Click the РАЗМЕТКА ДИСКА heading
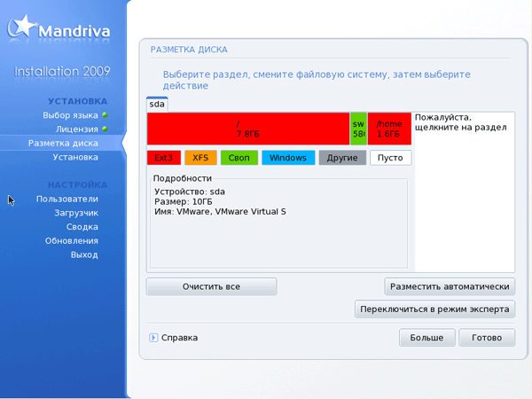This screenshot has height=399, width=532. (189, 50)
